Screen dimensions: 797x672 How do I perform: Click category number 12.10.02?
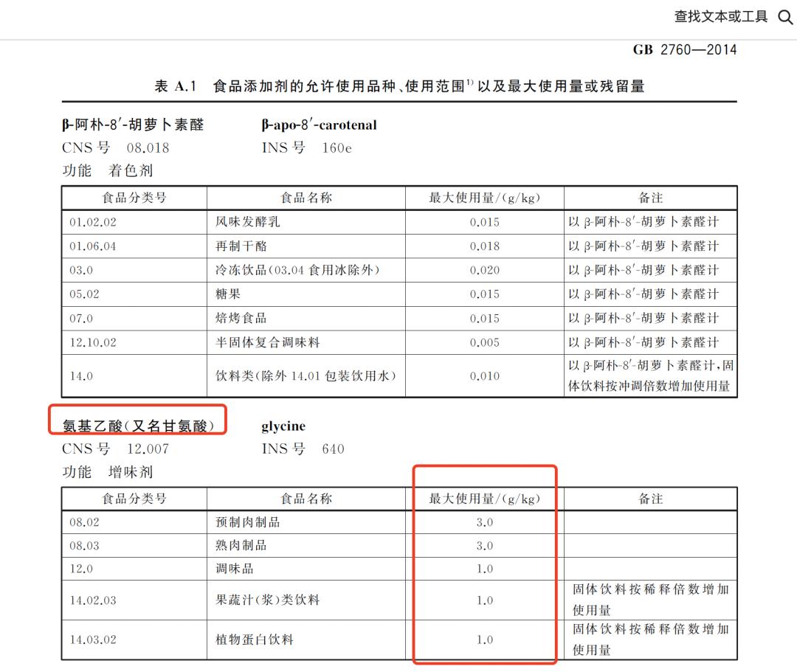coord(93,343)
